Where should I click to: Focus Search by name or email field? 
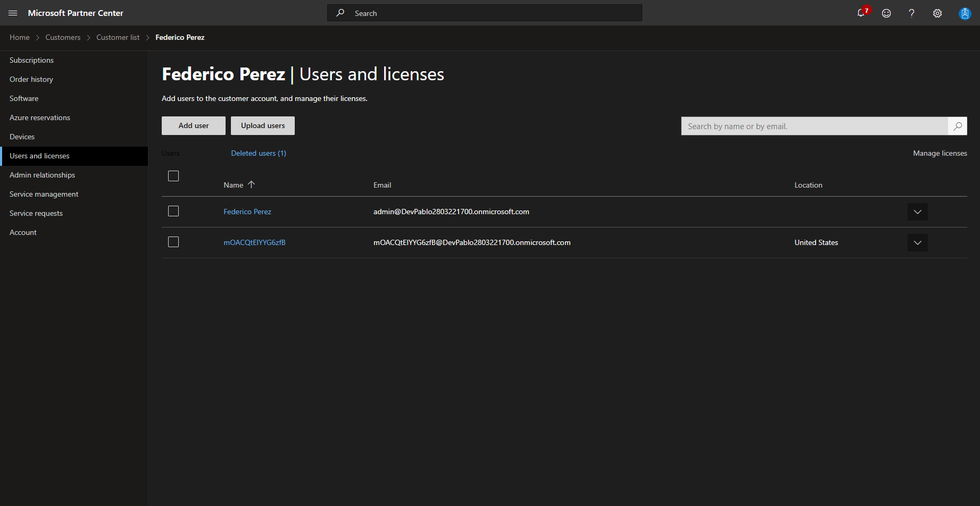click(x=815, y=126)
